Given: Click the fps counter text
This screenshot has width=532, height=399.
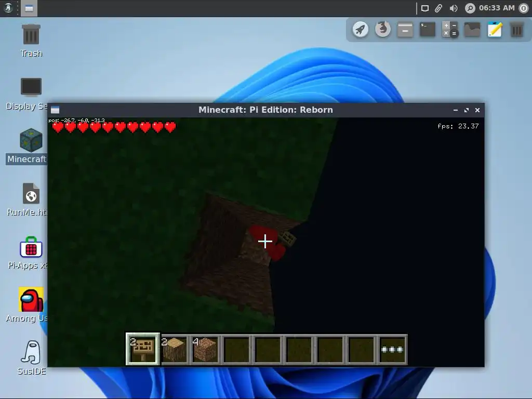Looking at the screenshot, I should (458, 126).
